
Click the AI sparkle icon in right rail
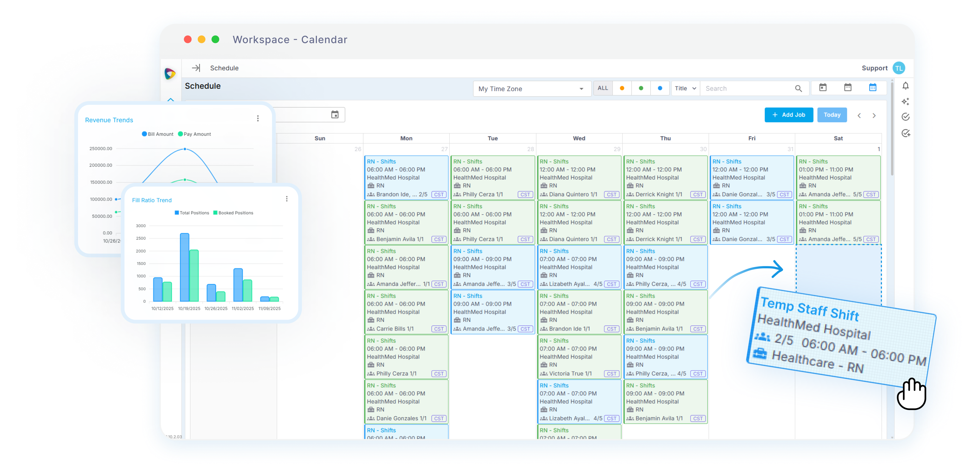pyautogui.click(x=906, y=102)
